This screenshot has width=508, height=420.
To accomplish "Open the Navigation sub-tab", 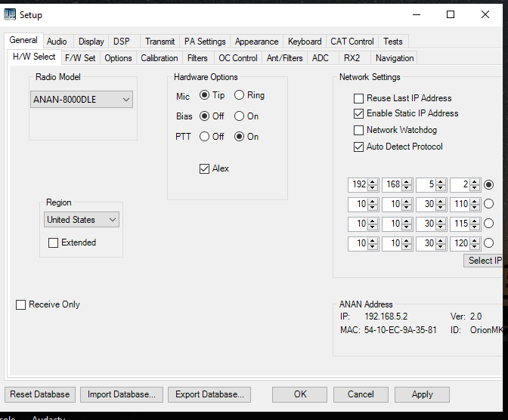I will (x=395, y=58).
